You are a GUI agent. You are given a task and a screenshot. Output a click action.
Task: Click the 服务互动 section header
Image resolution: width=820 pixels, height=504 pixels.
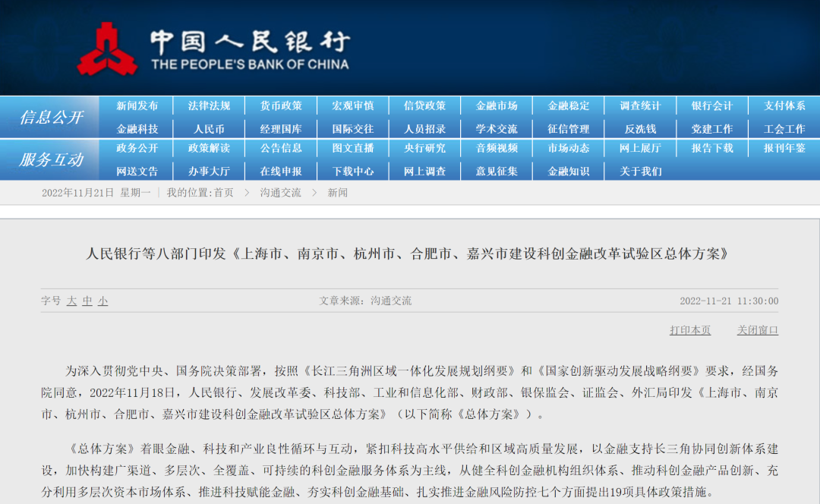tap(51, 160)
